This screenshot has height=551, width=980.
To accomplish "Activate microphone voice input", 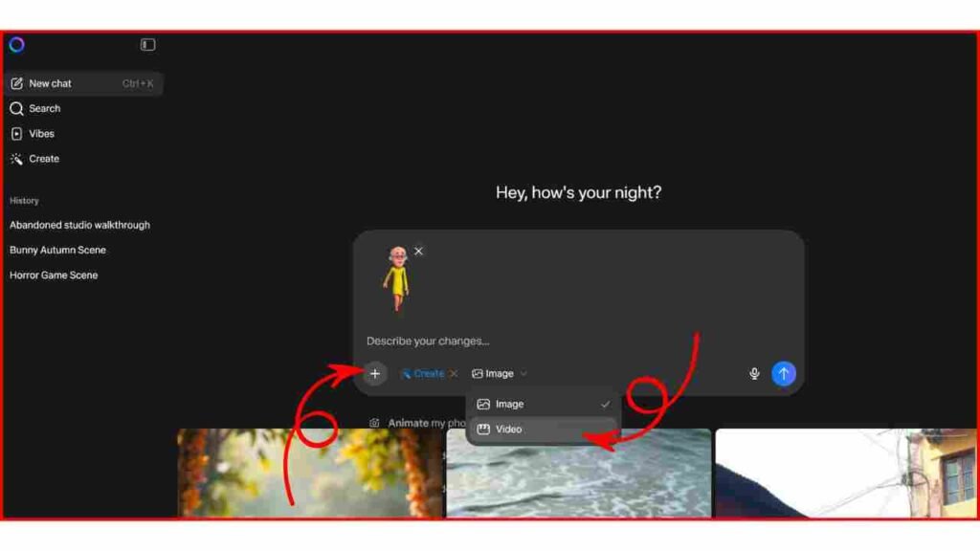I will pos(754,374).
